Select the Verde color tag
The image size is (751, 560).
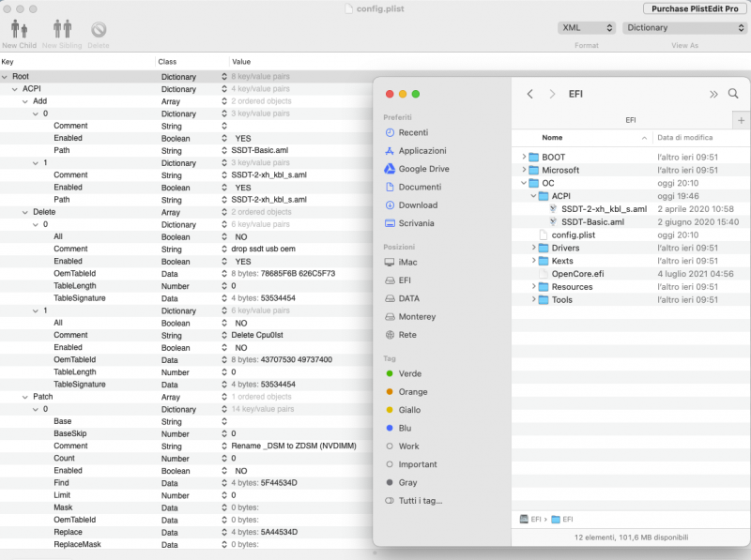[x=409, y=373]
